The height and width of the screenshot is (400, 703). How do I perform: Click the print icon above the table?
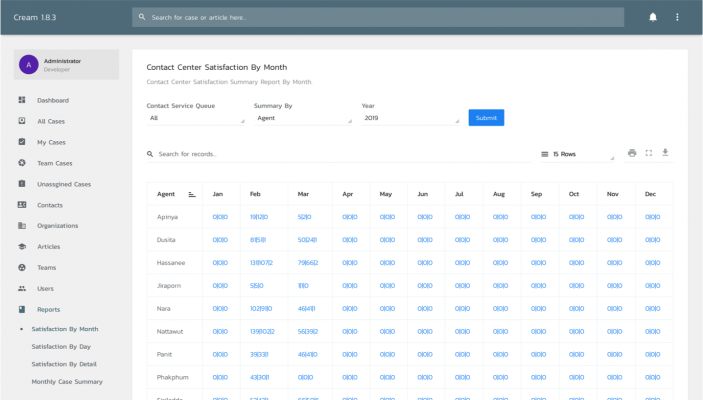632,153
